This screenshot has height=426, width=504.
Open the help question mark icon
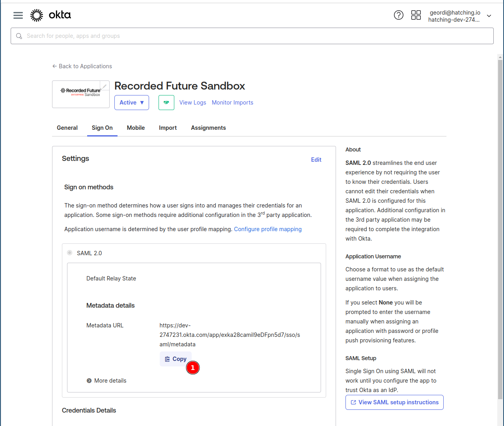point(398,15)
